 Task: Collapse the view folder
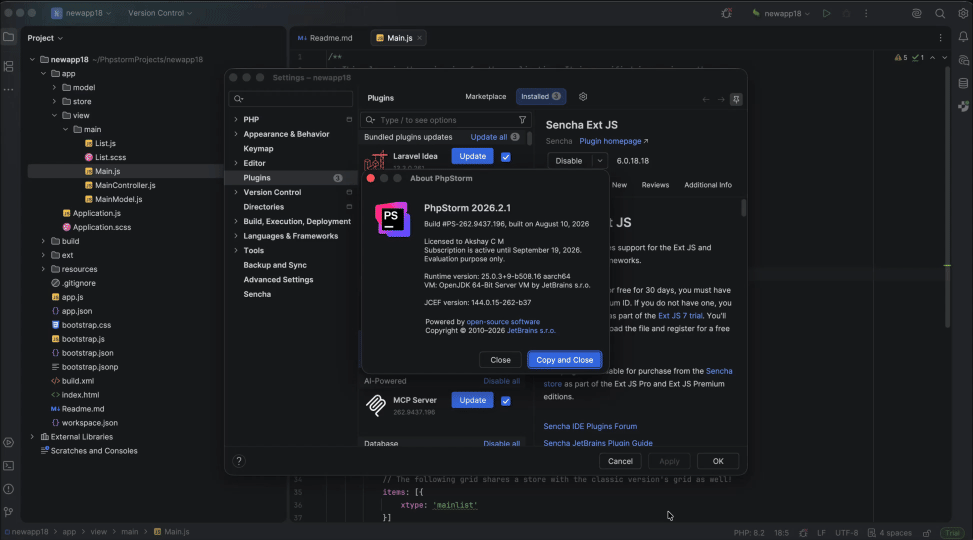tap(55, 115)
